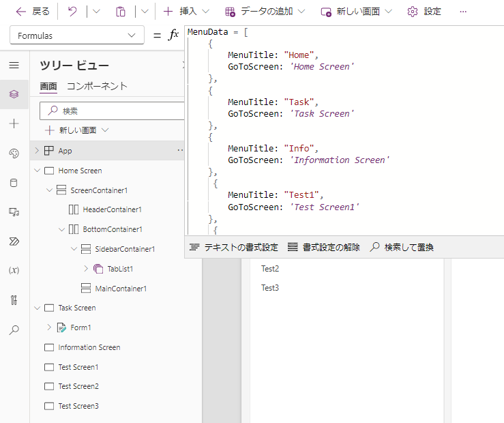Click + 新しい画面 in tree view

[x=77, y=130]
